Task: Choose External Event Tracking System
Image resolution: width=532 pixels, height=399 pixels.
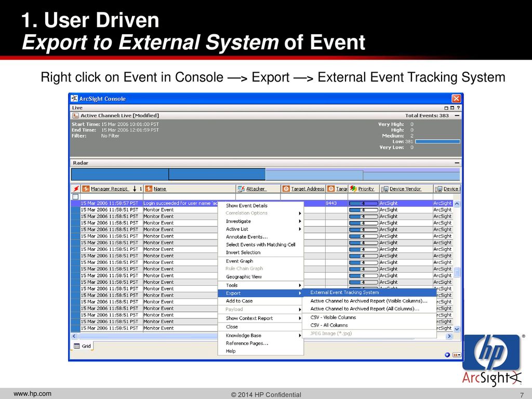Action: (369, 292)
